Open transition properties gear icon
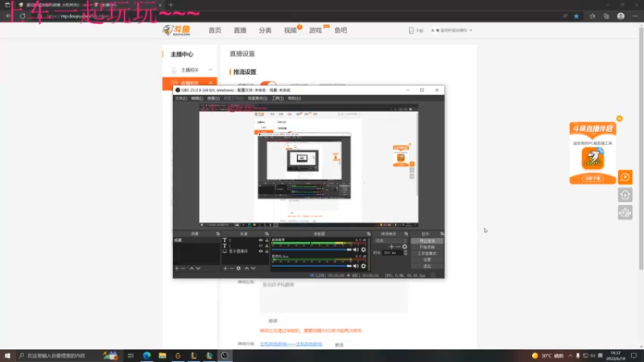Screen dimensions: 644x362 click(405, 247)
